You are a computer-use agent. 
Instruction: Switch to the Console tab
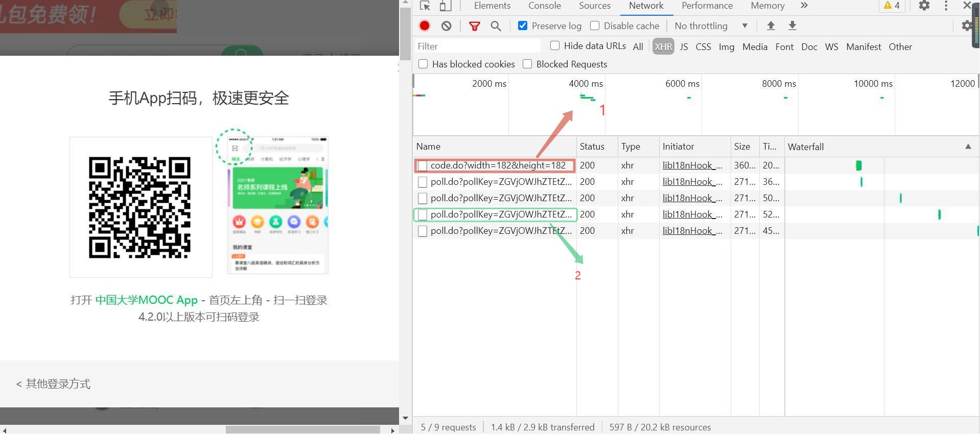(545, 6)
